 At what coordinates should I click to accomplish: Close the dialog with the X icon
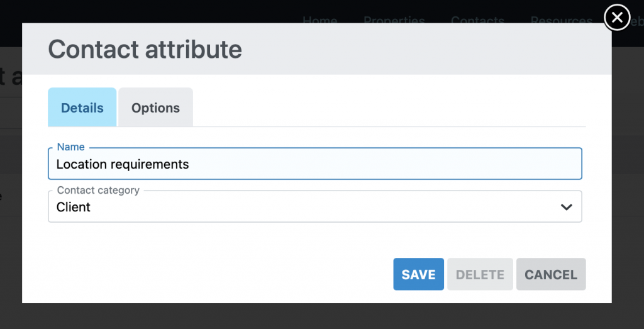click(617, 18)
